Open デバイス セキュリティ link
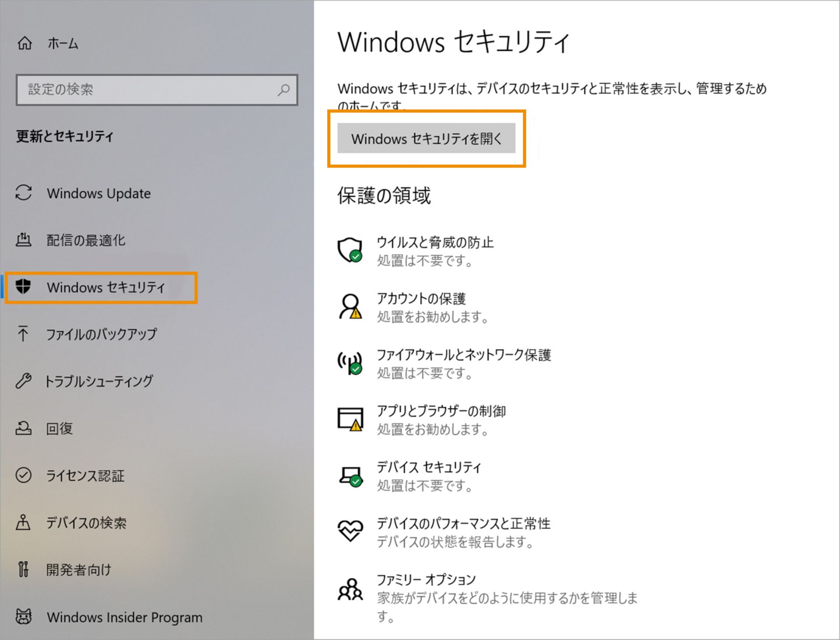This screenshot has width=840, height=640. click(429, 467)
